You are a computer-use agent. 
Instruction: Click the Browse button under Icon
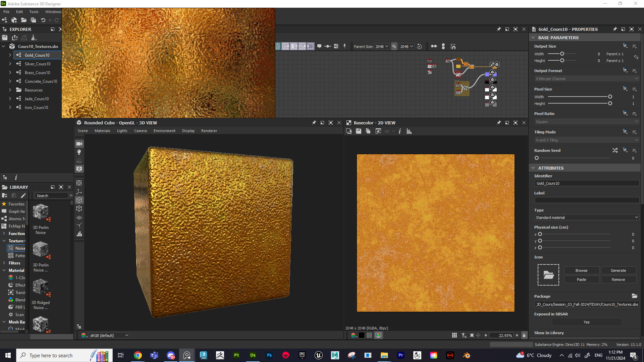pyautogui.click(x=581, y=270)
